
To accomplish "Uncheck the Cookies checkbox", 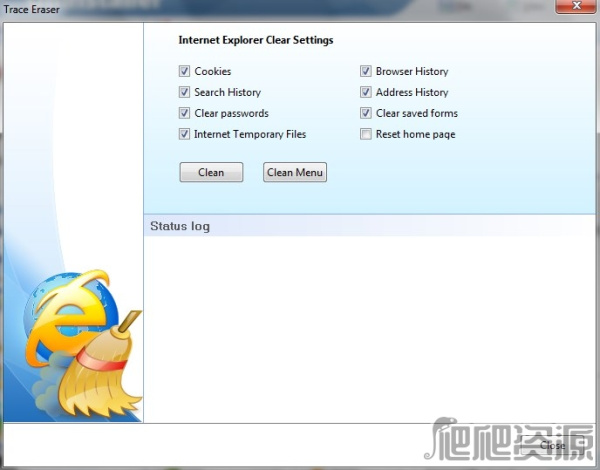I will [x=184, y=71].
